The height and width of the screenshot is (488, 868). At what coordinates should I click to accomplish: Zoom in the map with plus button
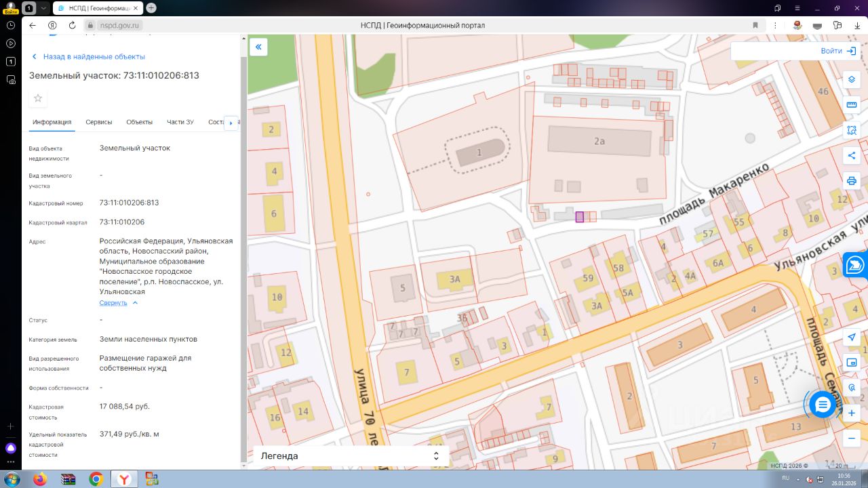pos(852,413)
